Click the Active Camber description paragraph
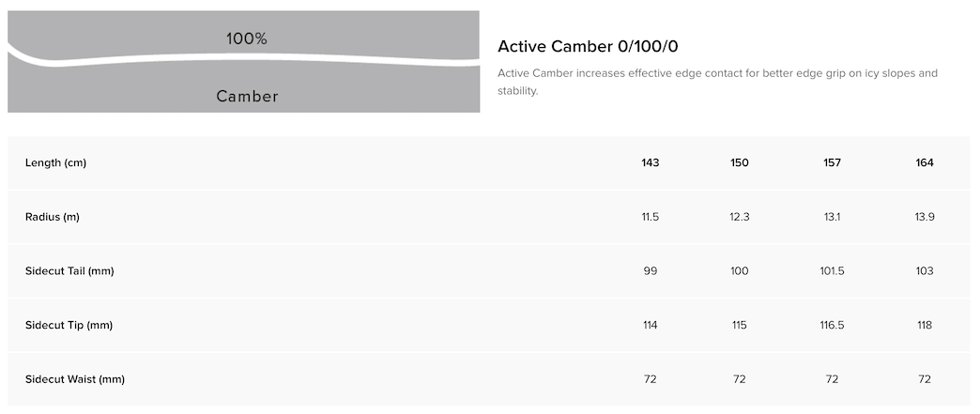Screen dimensions: 980x414 pos(717,83)
